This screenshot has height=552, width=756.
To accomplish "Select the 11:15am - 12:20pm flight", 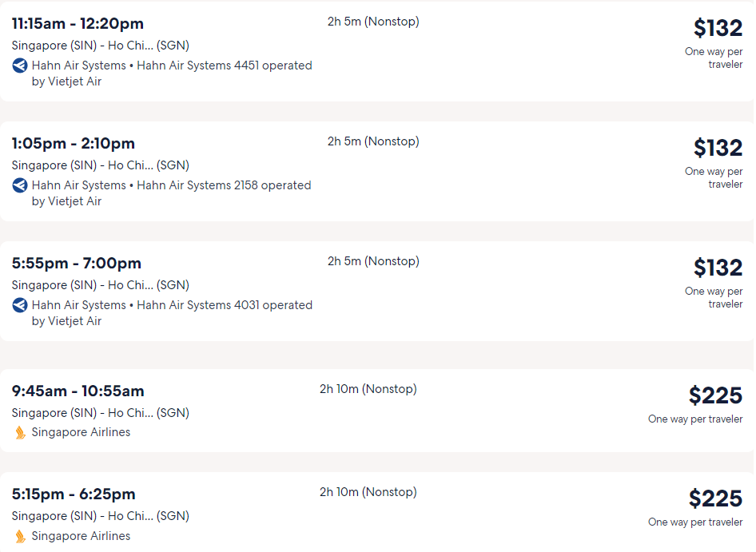I will [377, 51].
